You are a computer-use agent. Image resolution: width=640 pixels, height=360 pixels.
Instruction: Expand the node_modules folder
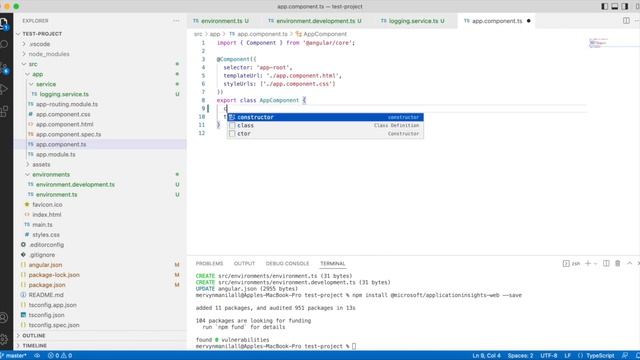(x=100, y=54)
